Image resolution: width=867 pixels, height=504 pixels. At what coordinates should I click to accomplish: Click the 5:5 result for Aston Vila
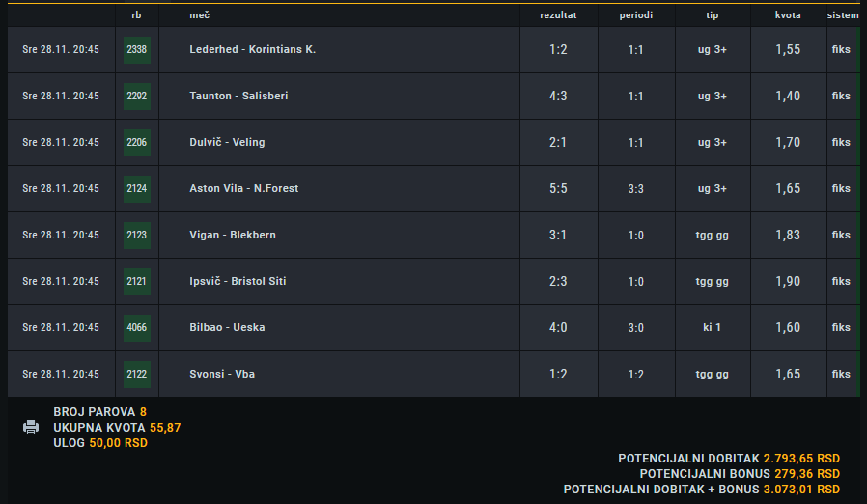coord(558,188)
